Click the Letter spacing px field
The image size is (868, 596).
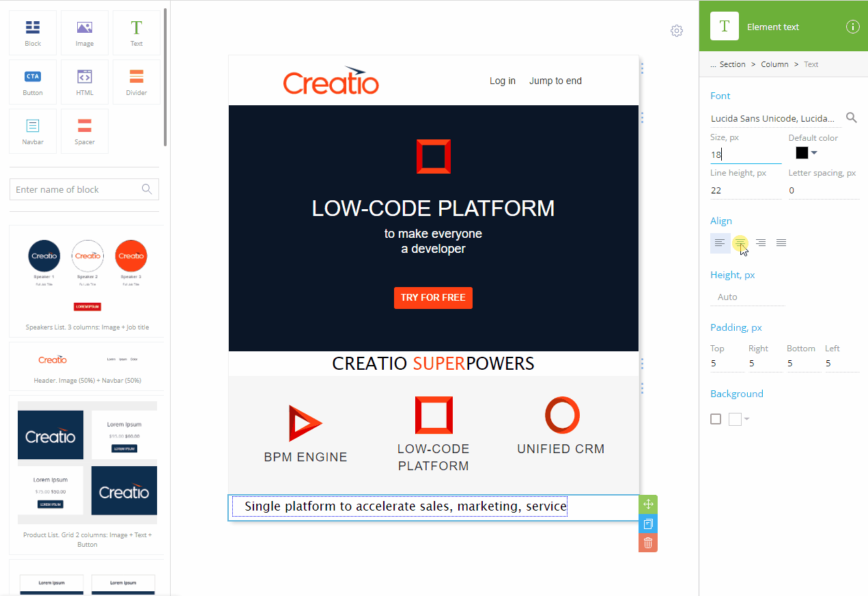click(824, 190)
